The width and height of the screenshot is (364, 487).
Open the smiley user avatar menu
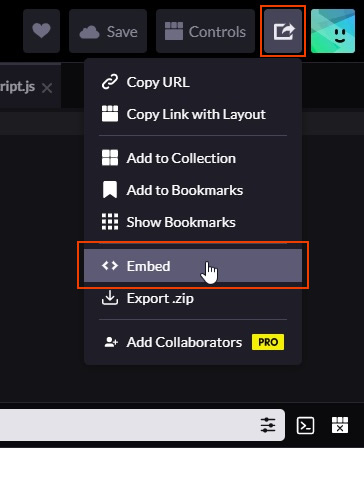click(x=333, y=31)
